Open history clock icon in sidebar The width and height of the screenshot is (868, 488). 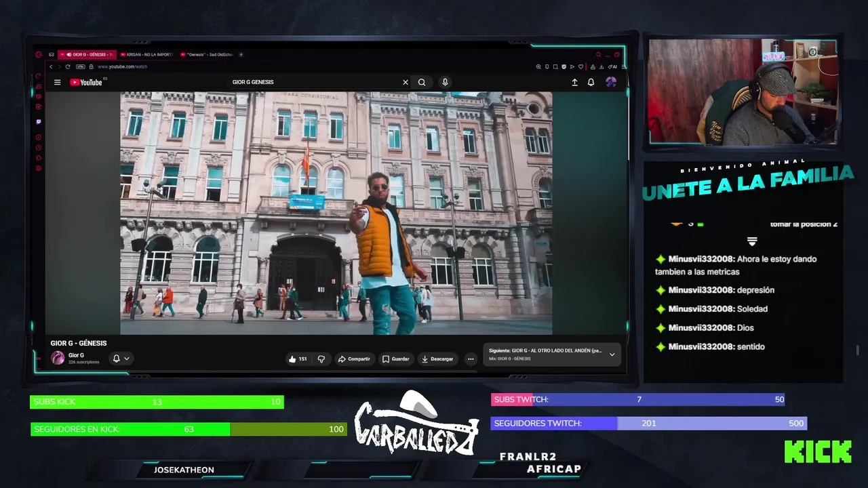pyautogui.click(x=39, y=148)
